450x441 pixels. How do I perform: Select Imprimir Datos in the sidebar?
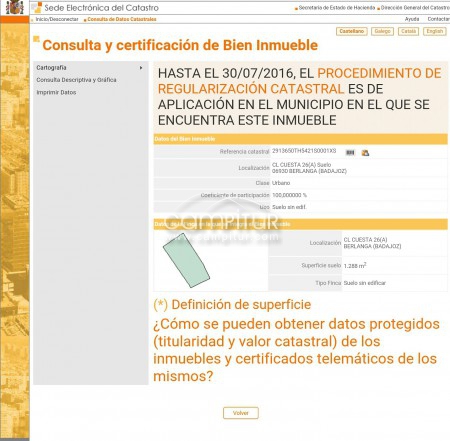(x=56, y=92)
